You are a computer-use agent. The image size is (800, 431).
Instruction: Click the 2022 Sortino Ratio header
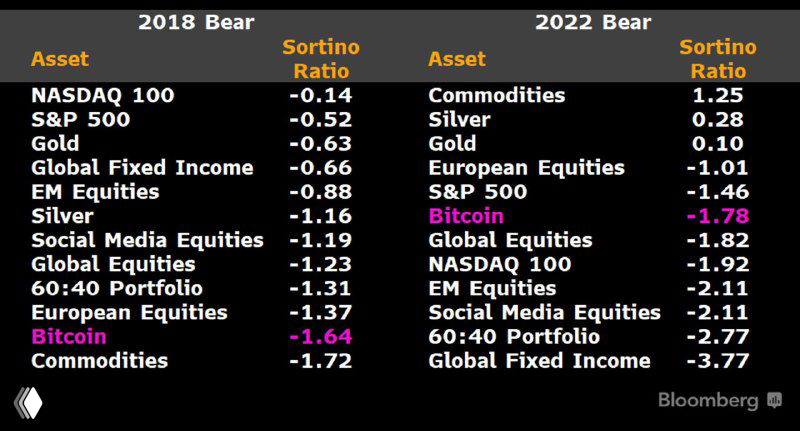(718, 59)
